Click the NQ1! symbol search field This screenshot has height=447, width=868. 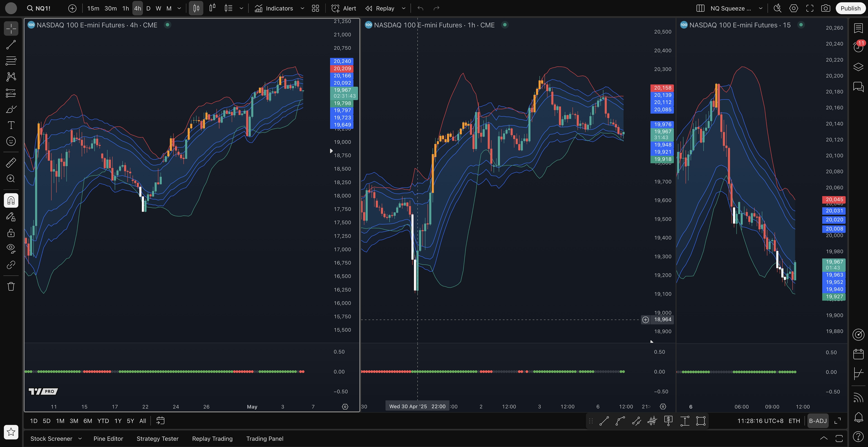coord(39,8)
